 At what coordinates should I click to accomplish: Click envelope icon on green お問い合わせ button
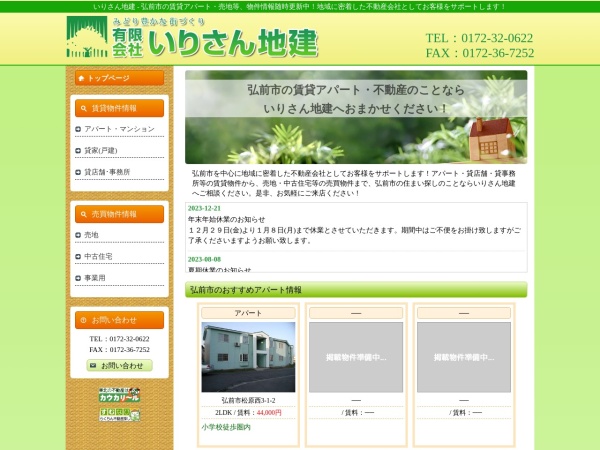(93, 366)
